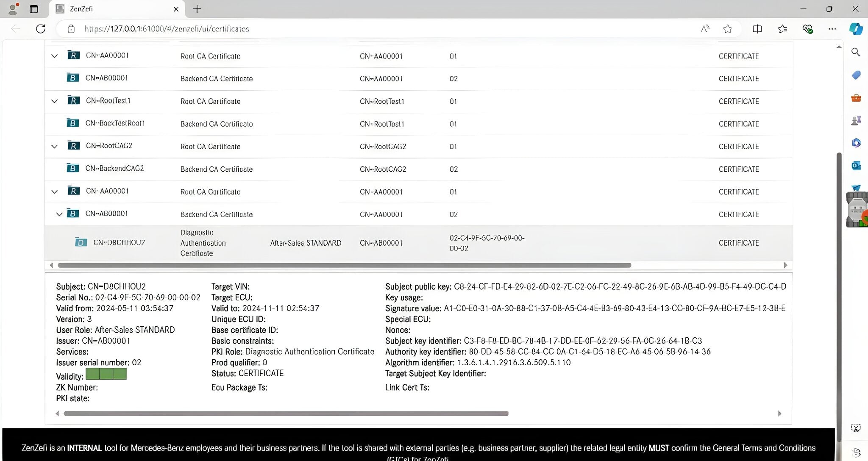Open the split screen icon
Image resolution: width=868 pixels, height=461 pixels.
[757, 29]
